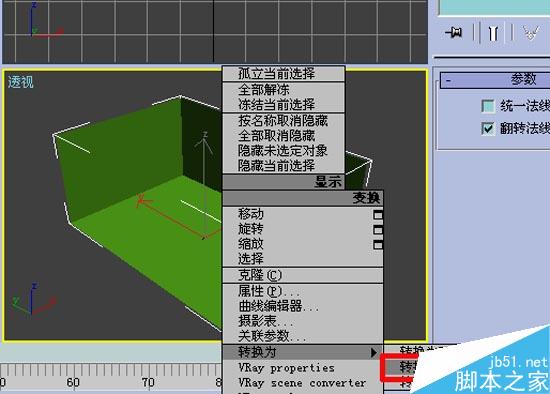The height and width of the screenshot is (394, 550).
Task: Open 曲线编辑器... from the menu
Action: [303, 306]
